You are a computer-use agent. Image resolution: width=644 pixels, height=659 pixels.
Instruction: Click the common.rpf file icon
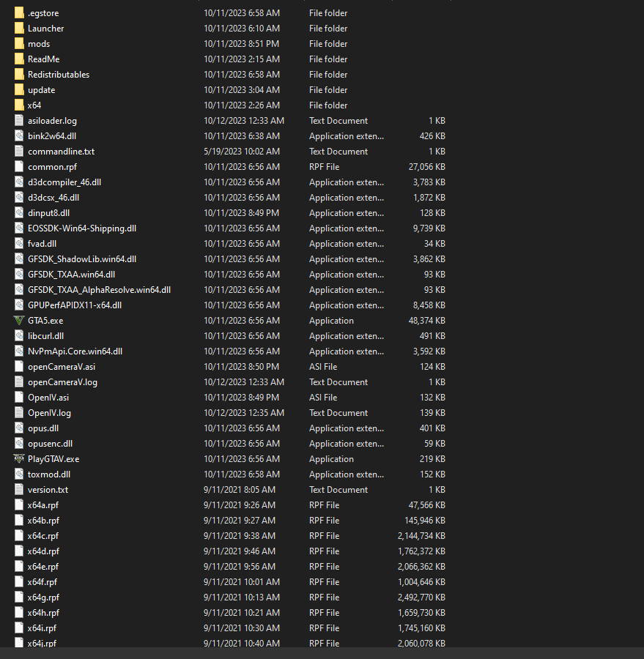tap(19, 167)
